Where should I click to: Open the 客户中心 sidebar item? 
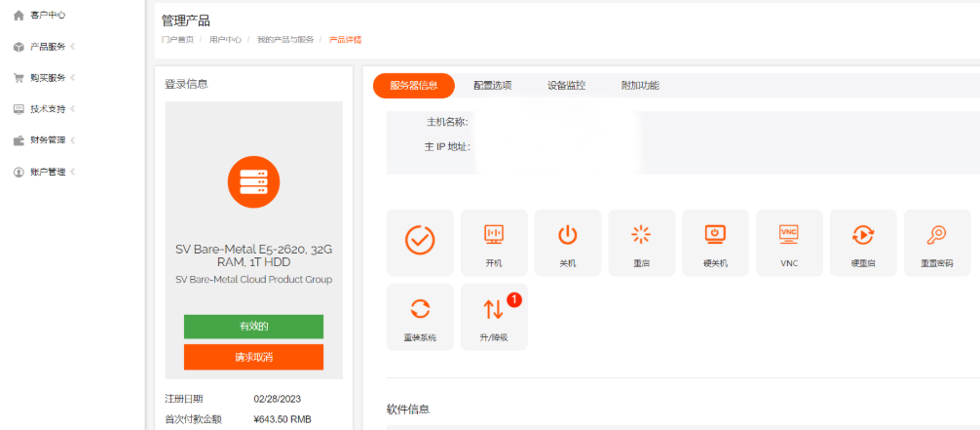48,15
